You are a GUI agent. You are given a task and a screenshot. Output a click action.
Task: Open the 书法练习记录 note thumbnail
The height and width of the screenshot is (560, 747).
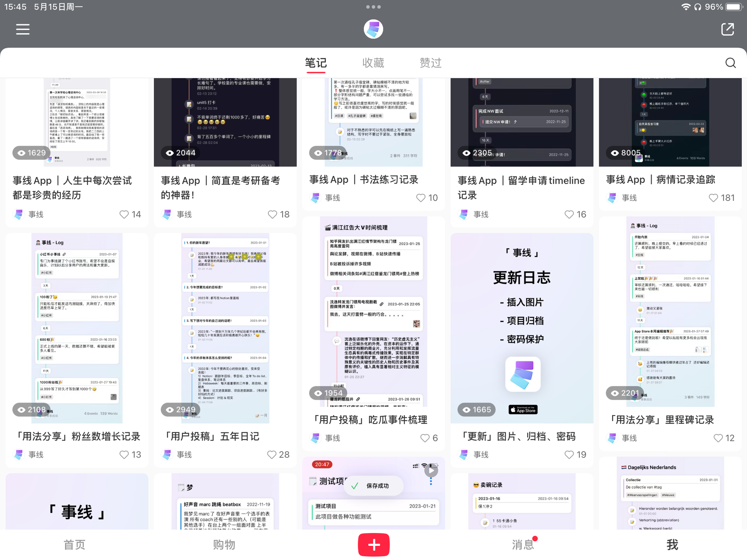pyautogui.click(x=373, y=122)
